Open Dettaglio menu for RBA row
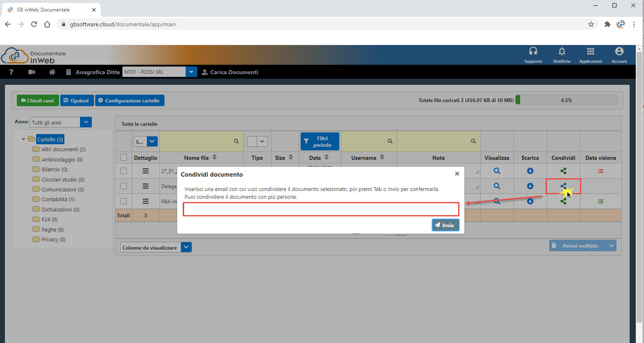 (146, 201)
